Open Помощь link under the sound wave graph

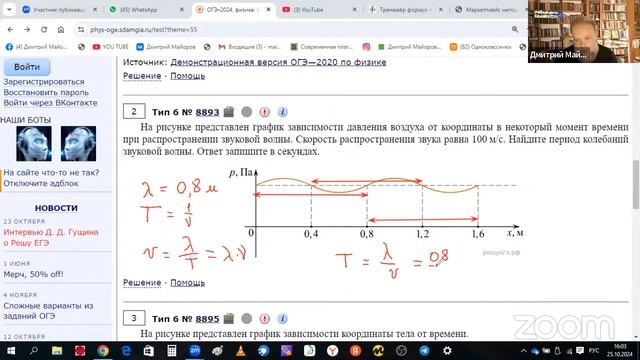point(187,282)
